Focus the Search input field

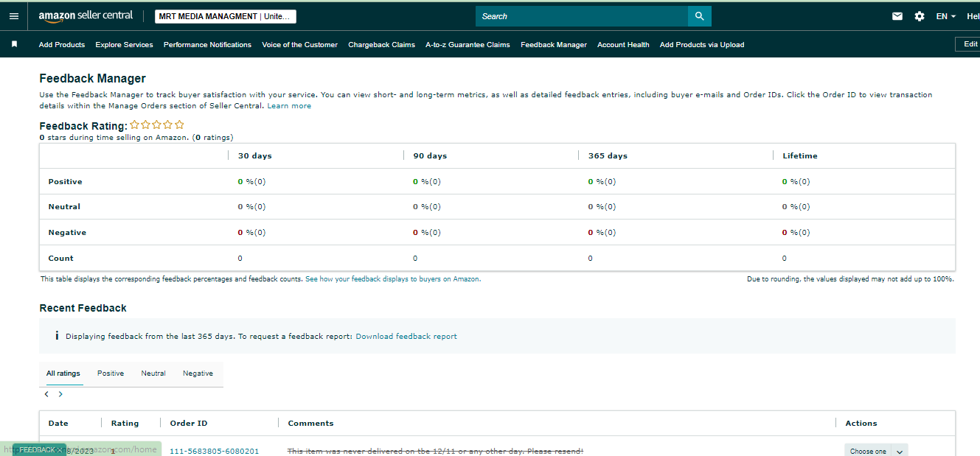(x=582, y=16)
